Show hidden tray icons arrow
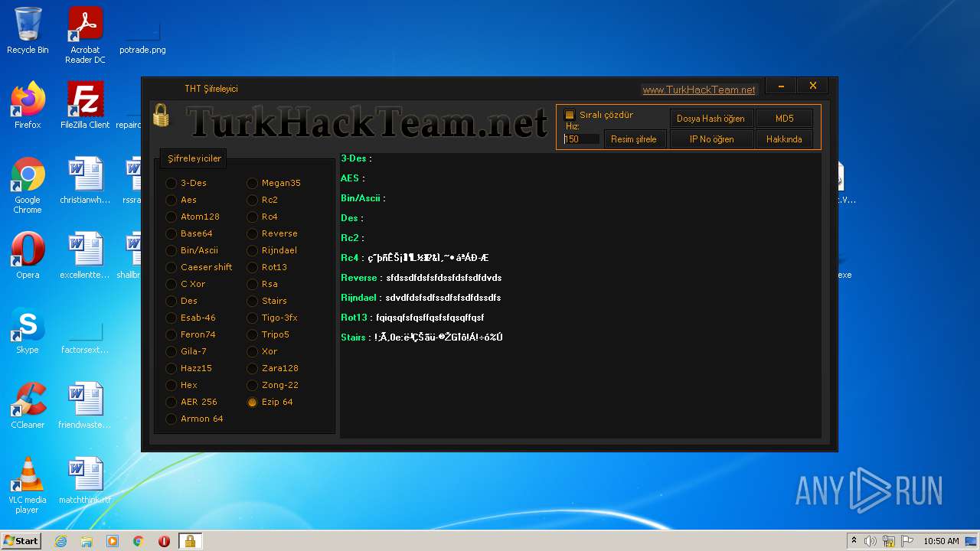Viewport: 980px width, 551px height. [854, 541]
